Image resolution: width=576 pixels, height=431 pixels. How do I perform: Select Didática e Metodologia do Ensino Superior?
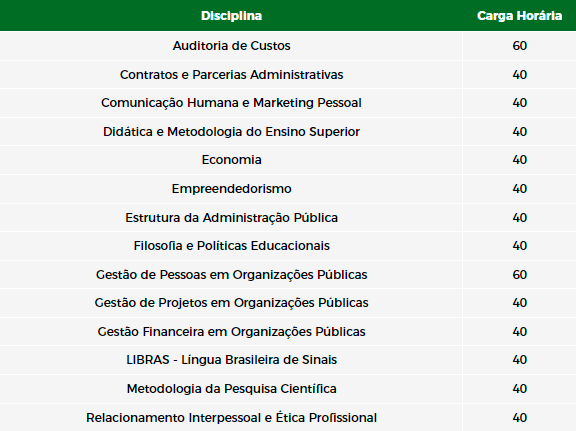pos(231,132)
